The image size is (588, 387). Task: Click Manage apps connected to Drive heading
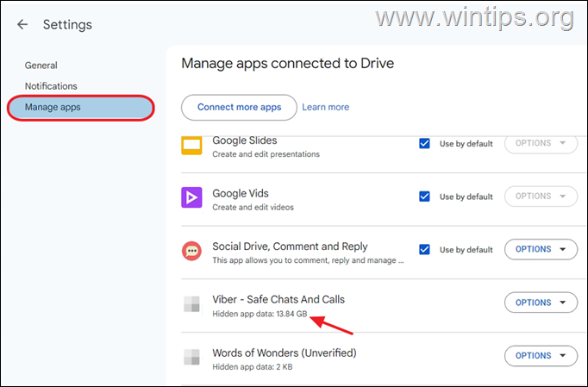coord(288,64)
